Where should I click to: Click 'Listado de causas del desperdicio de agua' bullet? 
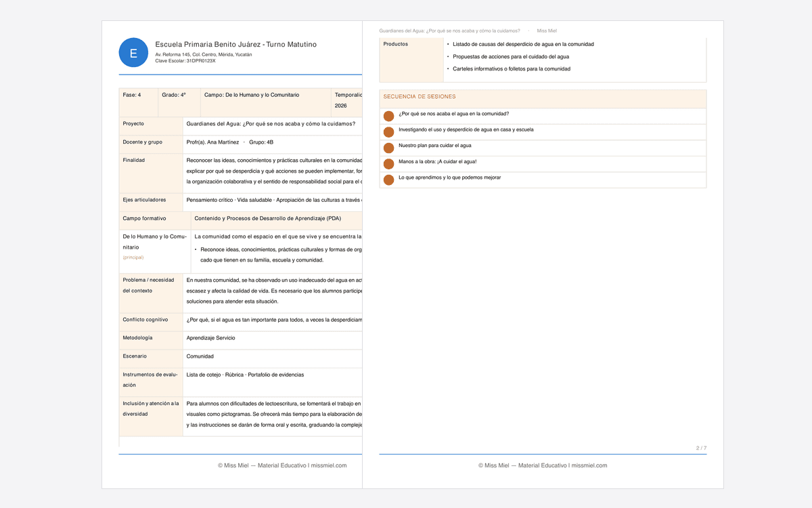(523, 45)
